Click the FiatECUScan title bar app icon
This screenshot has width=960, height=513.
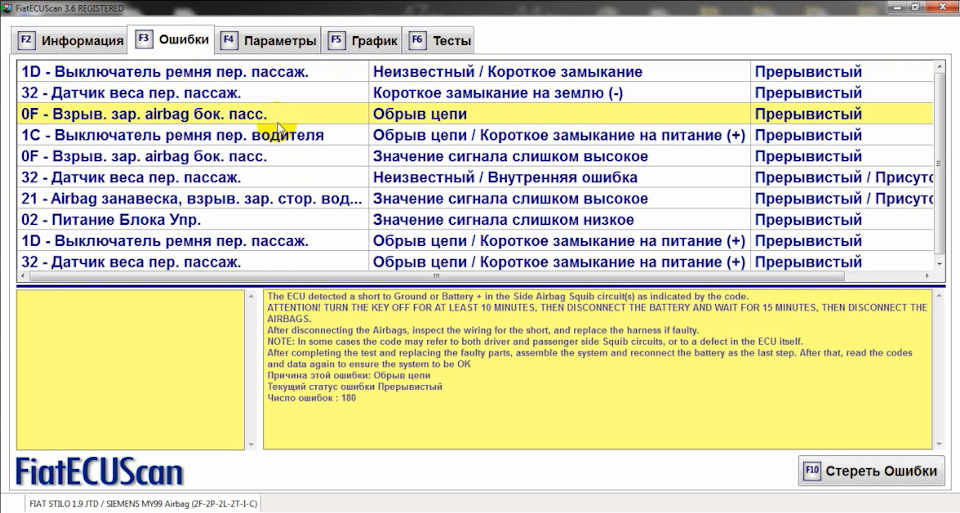pyautogui.click(x=7, y=8)
